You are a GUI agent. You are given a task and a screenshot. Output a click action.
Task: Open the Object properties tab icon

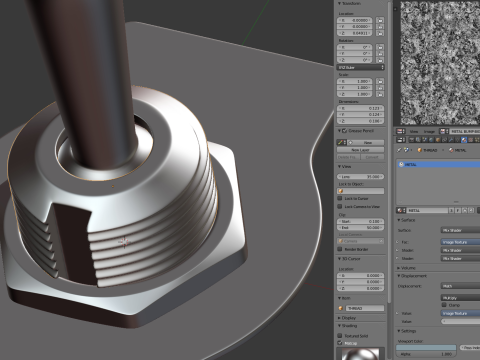tap(438, 140)
